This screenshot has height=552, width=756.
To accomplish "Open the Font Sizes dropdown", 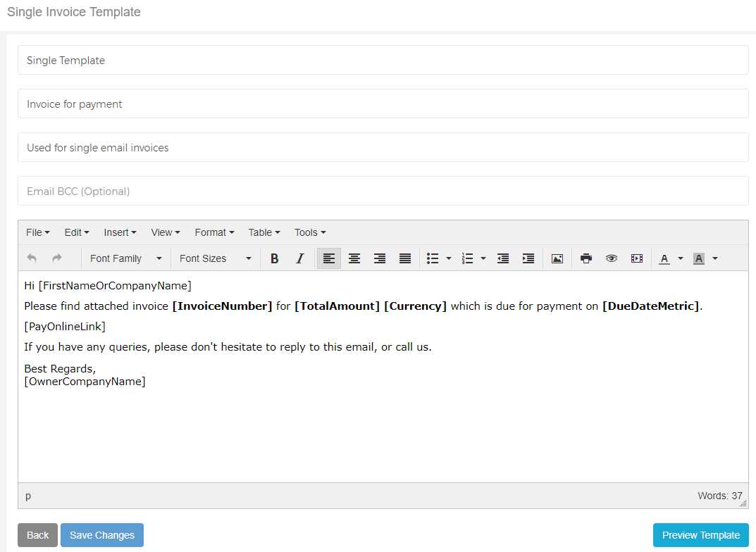I will click(x=216, y=258).
